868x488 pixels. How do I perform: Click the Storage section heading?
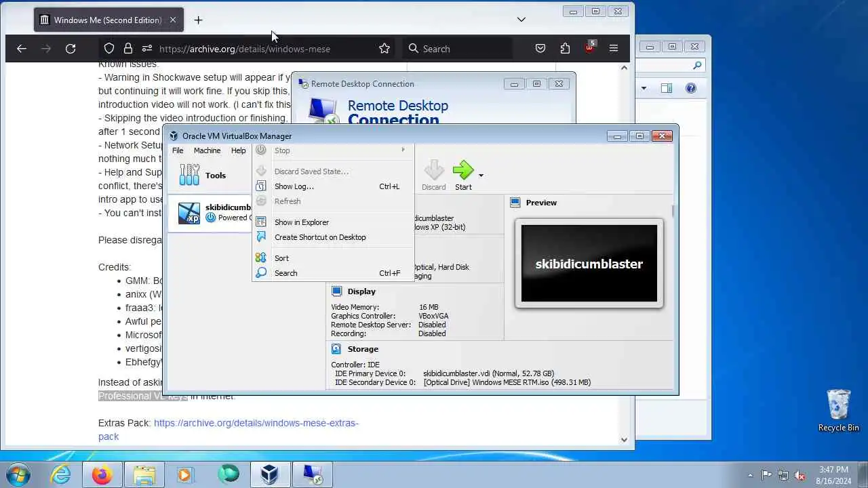pyautogui.click(x=363, y=349)
